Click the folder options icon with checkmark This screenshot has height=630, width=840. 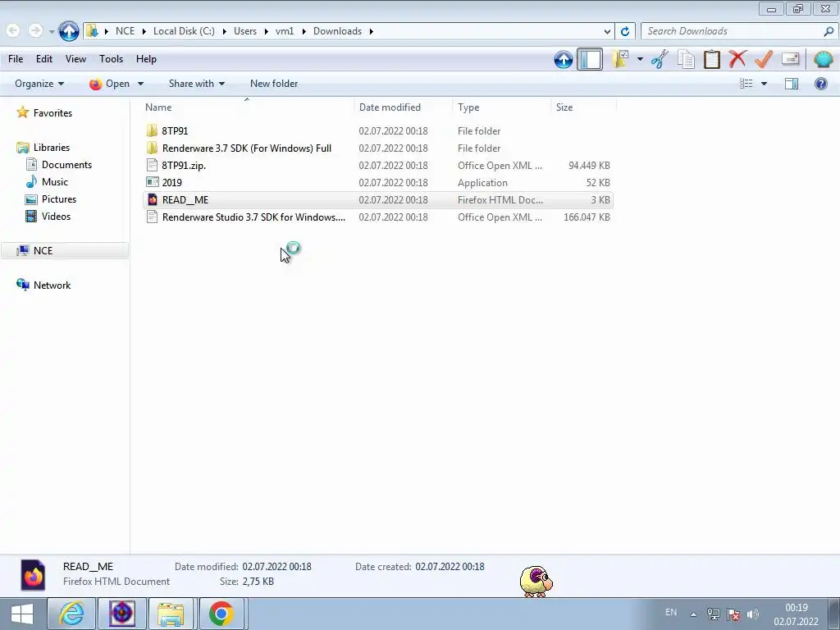pos(620,59)
